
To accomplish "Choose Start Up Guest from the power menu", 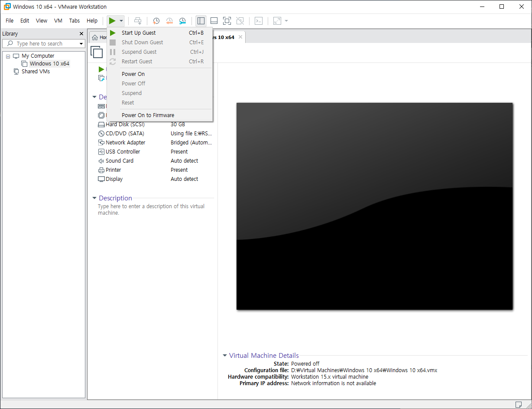I will click(x=159, y=33).
